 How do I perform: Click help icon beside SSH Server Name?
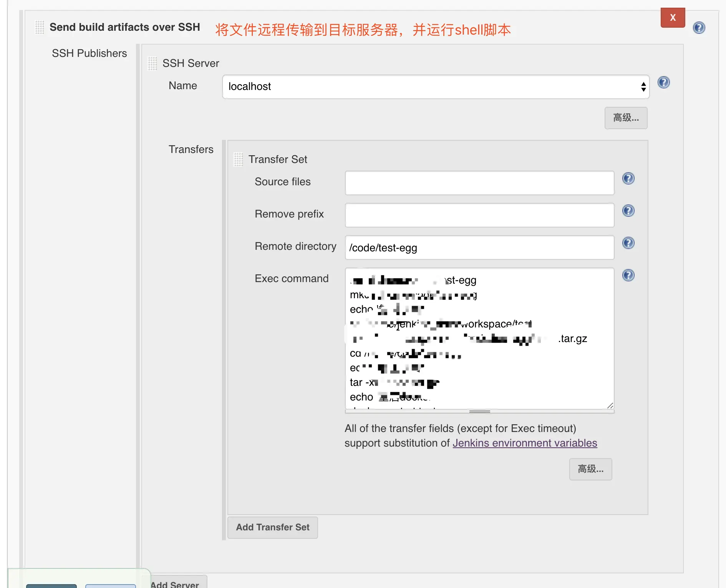pyautogui.click(x=663, y=82)
